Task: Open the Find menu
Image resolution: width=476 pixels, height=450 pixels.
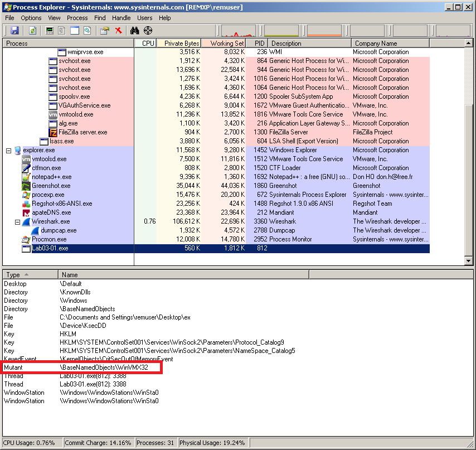Action: 100,18
